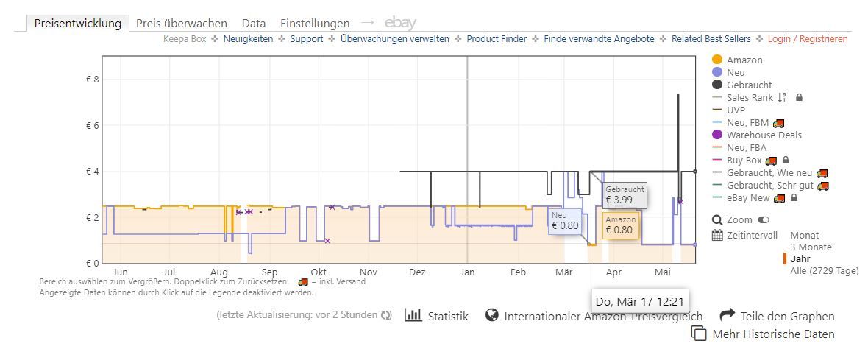Toggle the Neu blue legend dot

click(717, 73)
